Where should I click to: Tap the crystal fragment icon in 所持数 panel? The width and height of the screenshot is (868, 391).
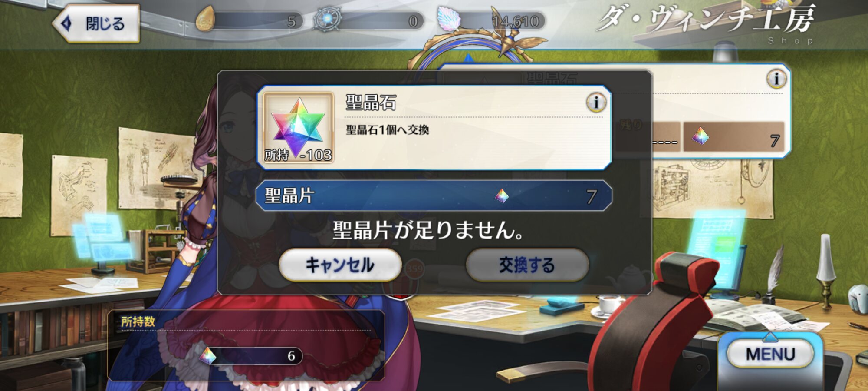click(207, 356)
